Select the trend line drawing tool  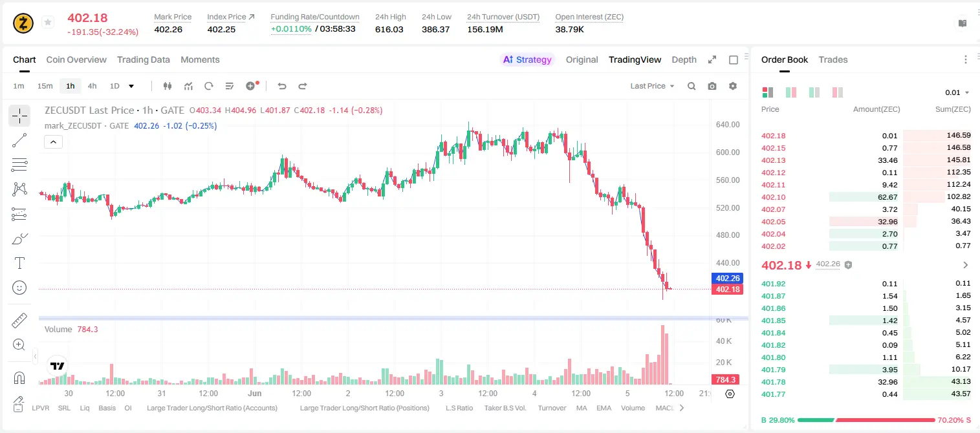(x=19, y=140)
